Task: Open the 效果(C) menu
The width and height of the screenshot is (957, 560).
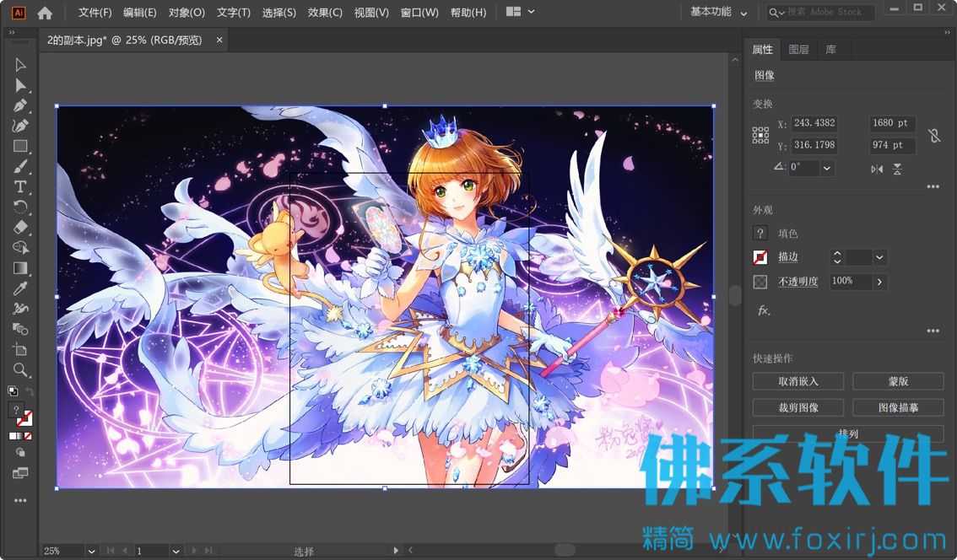Action: (325, 12)
